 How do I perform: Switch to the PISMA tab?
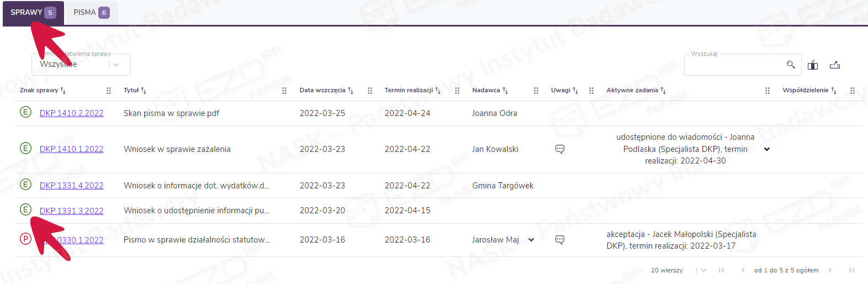(91, 13)
